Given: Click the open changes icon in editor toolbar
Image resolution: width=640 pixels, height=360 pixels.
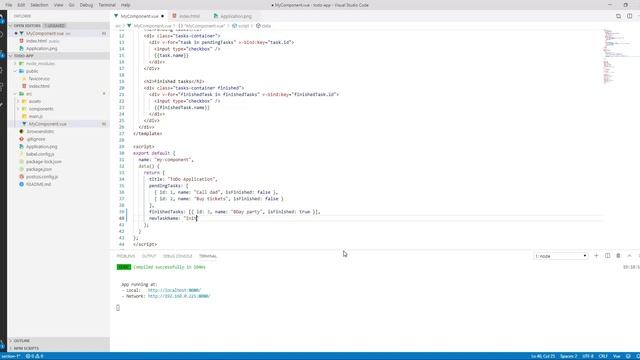Looking at the screenshot, I should [x=618, y=16].
